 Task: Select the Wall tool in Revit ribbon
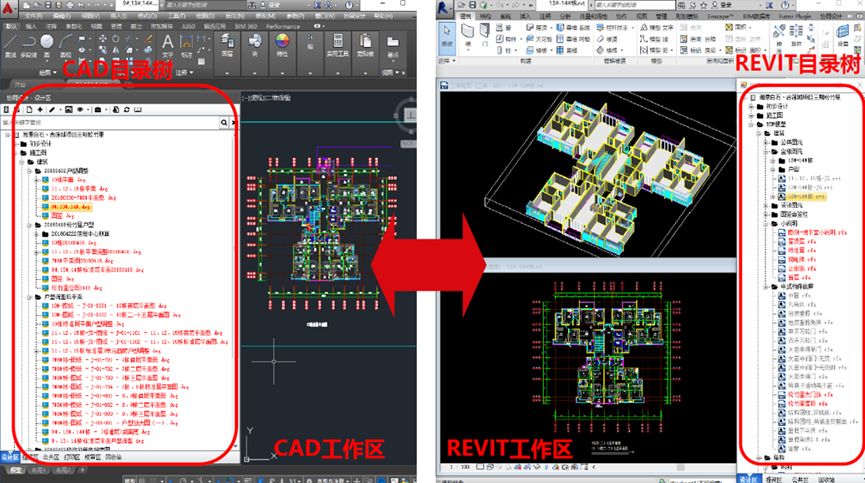click(468, 36)
